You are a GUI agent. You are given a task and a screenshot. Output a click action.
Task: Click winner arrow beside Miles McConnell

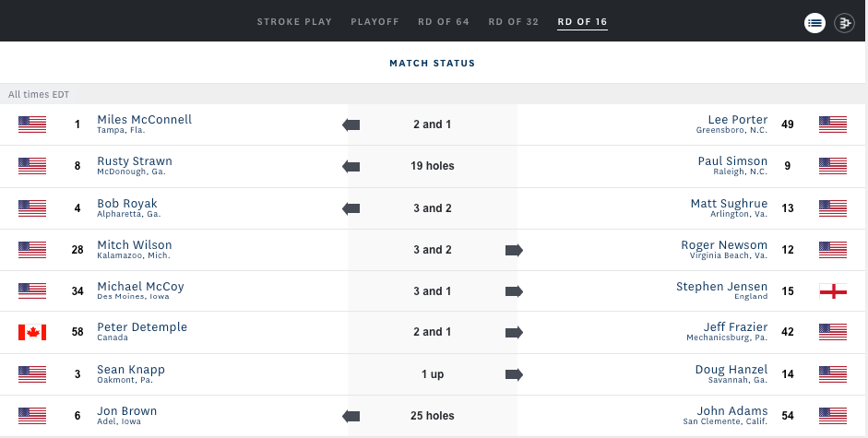click(351, 124)
